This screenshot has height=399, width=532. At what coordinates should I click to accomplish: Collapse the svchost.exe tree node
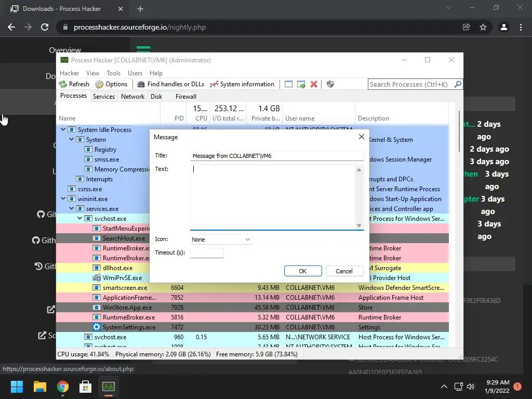(79, 218)
